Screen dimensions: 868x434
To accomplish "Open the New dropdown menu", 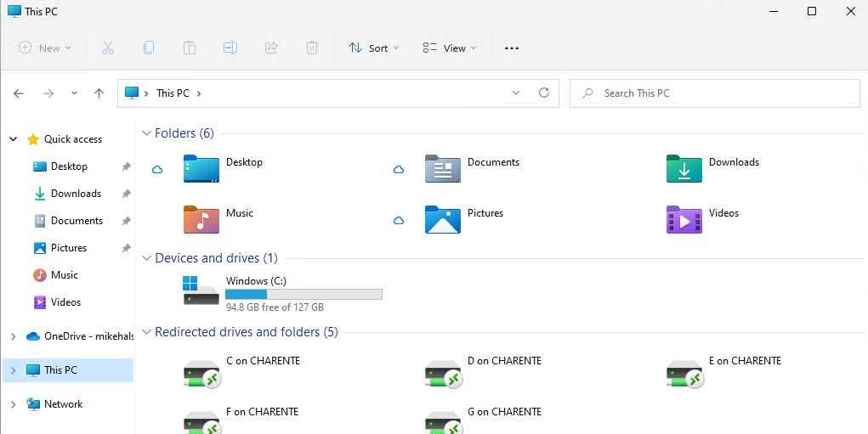I will pos(45,48).
